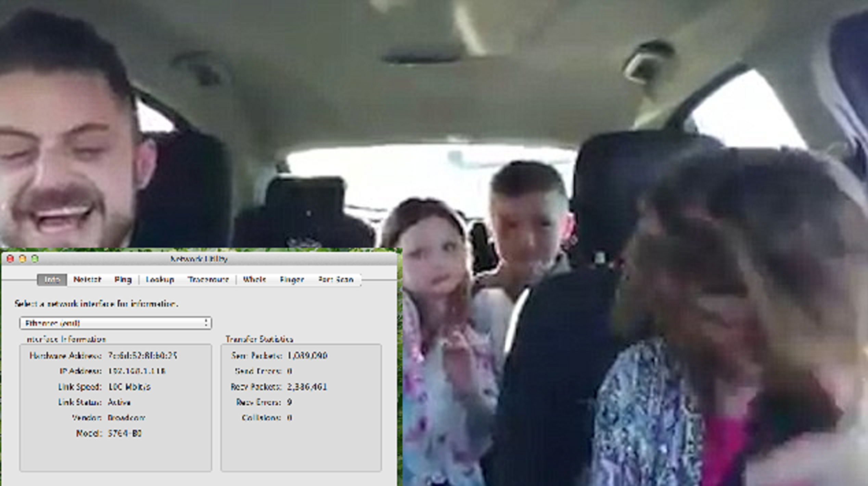
Task: Select the Info tab
Action: click(x=52, y=280)
